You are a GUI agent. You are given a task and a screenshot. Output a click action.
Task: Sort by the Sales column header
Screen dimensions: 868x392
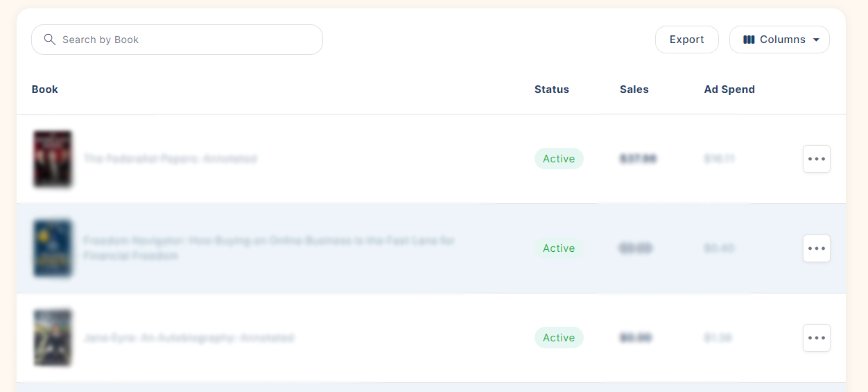(634, 90)
